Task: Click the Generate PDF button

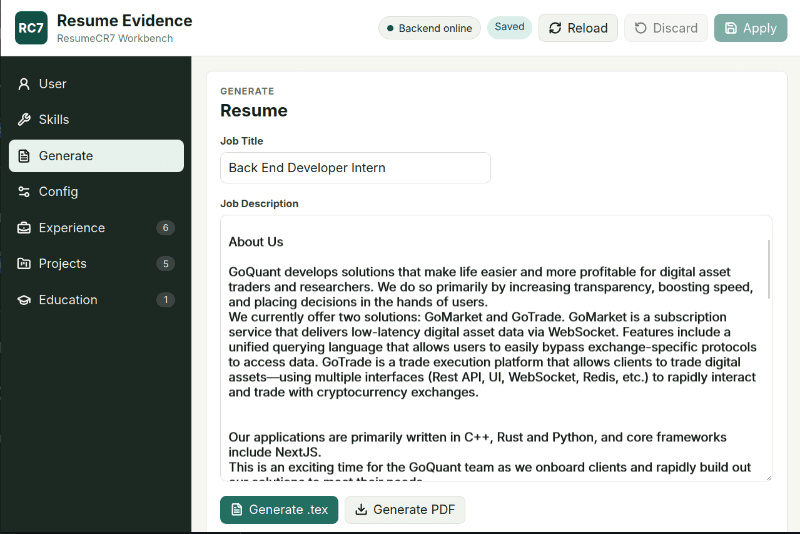Action: click(x=405, y=510)
